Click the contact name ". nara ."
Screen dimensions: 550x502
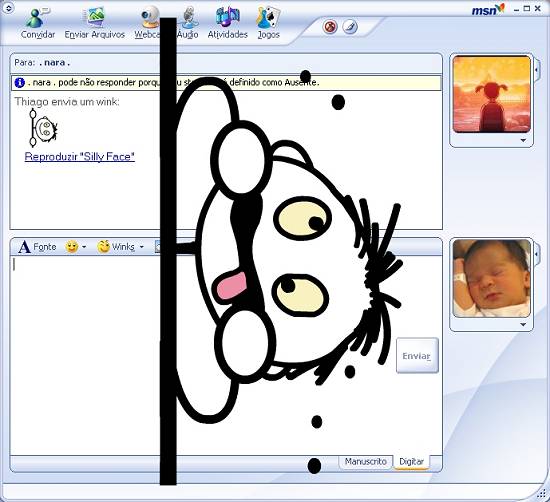(54, 63)
